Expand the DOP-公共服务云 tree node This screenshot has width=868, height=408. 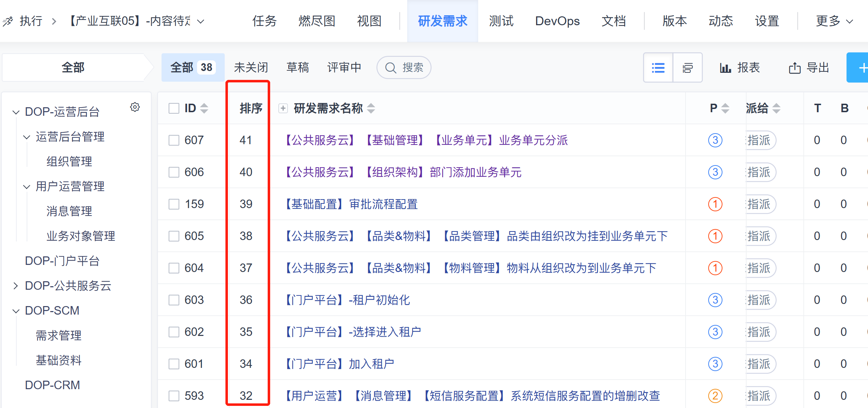point(16,286)
